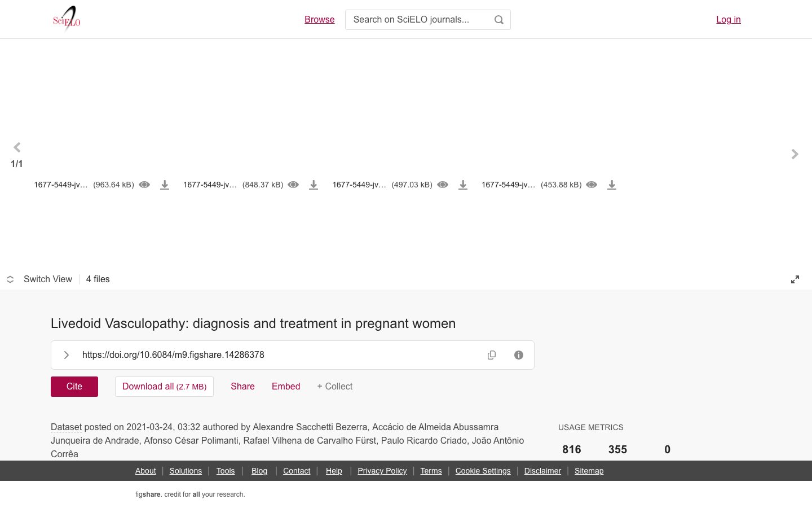Expand the DOI details chevron
The image size is (812, 508).
pyautogui.click(x=67, y=355)
